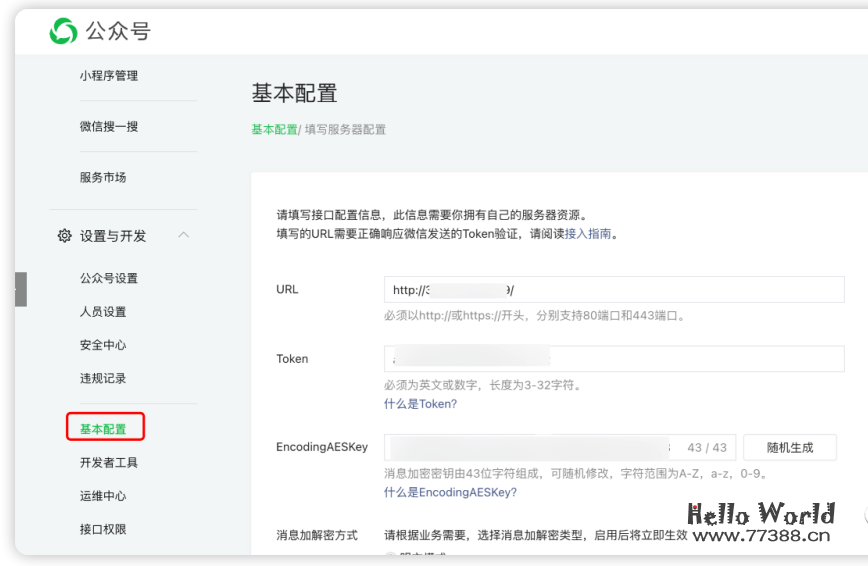
Task: Click the 填写服务器配置 breadcrumb text
Action: point(345,130)
